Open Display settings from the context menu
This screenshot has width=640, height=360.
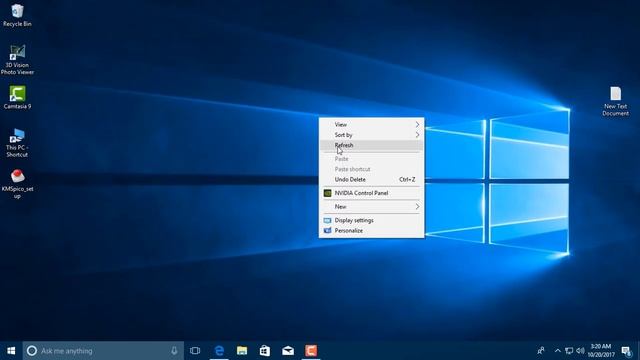click(371, 220)
